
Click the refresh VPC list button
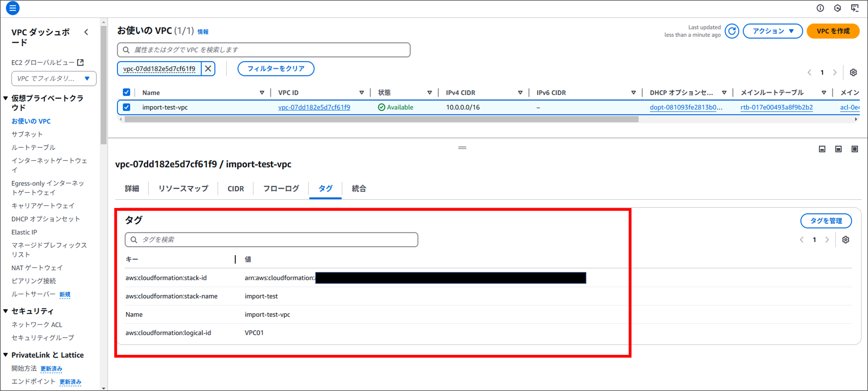point(732,31)
